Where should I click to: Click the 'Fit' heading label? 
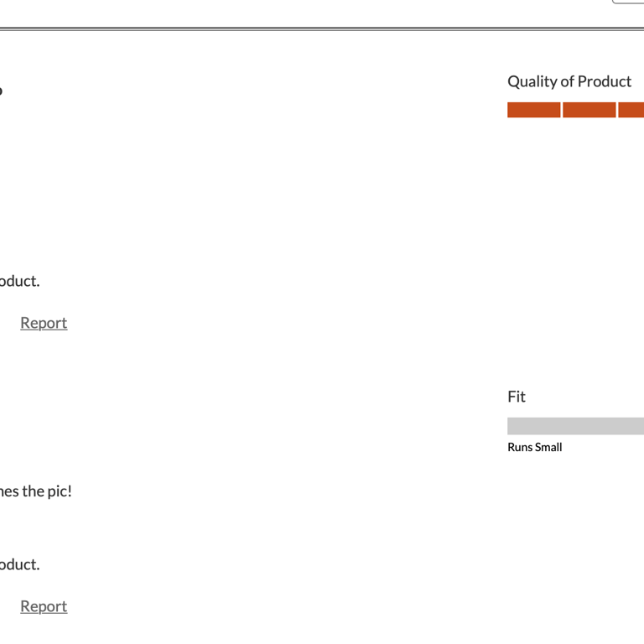point(517,397)
